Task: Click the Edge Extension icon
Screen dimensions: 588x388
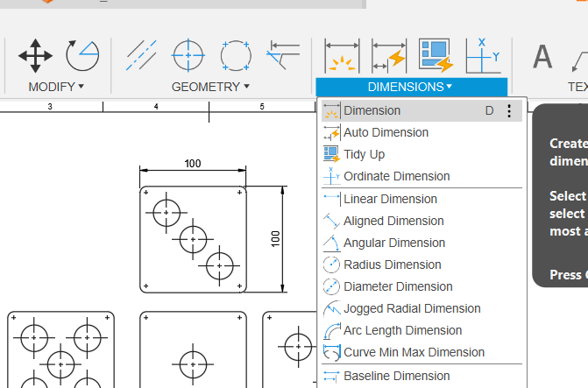Action: 283,55
